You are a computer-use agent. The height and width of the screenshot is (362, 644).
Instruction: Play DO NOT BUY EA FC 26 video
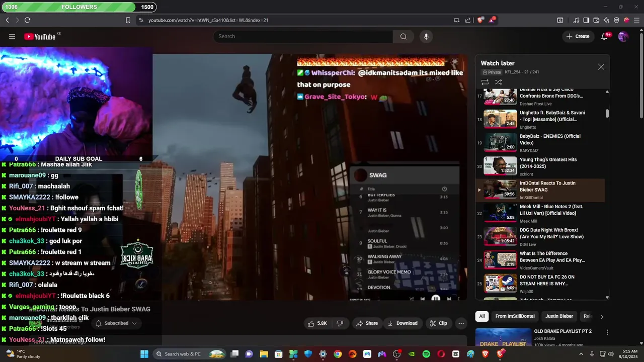coord(541,284)
